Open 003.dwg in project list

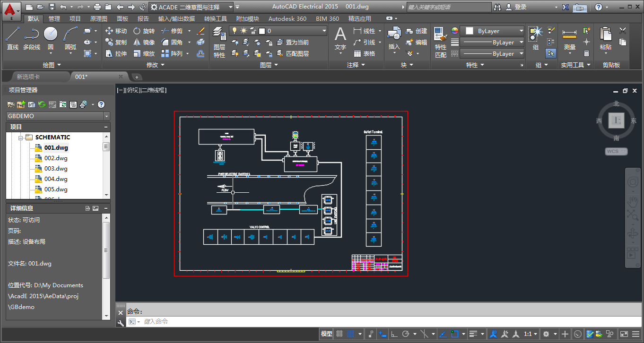(x=55, y=169)
